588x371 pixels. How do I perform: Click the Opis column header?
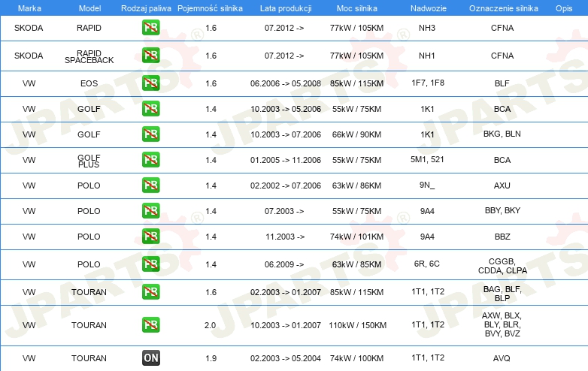click(564, 8)
